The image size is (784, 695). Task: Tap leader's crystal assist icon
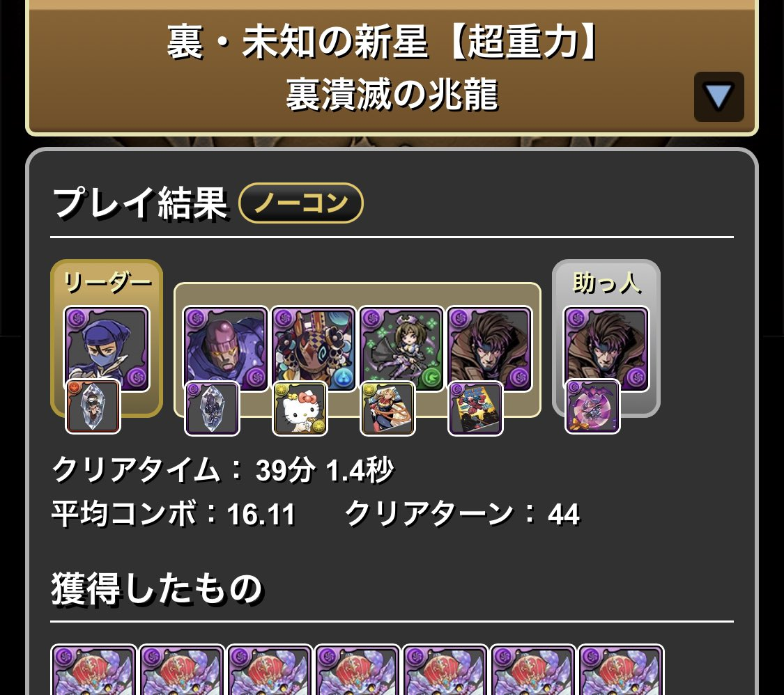point(93,406)
